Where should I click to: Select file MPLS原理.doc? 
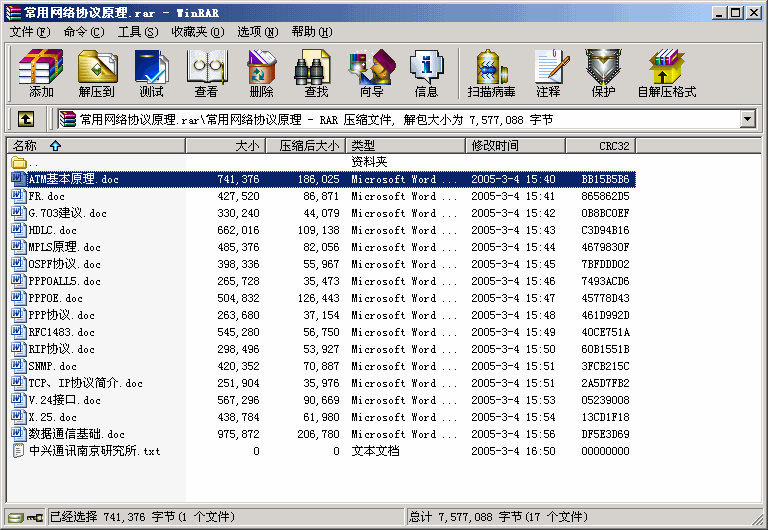[64, 247]
